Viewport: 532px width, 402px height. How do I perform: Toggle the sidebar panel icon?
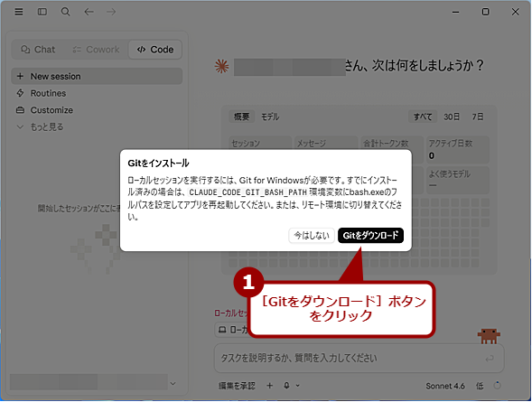[x=42, y=12]
